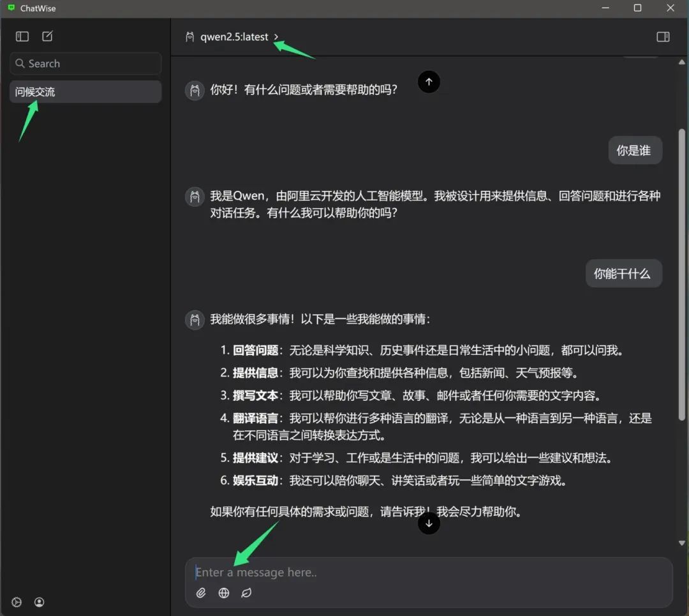689x616 pixels.
Task: Click the list item 提供信息
Action: (399, 372)
